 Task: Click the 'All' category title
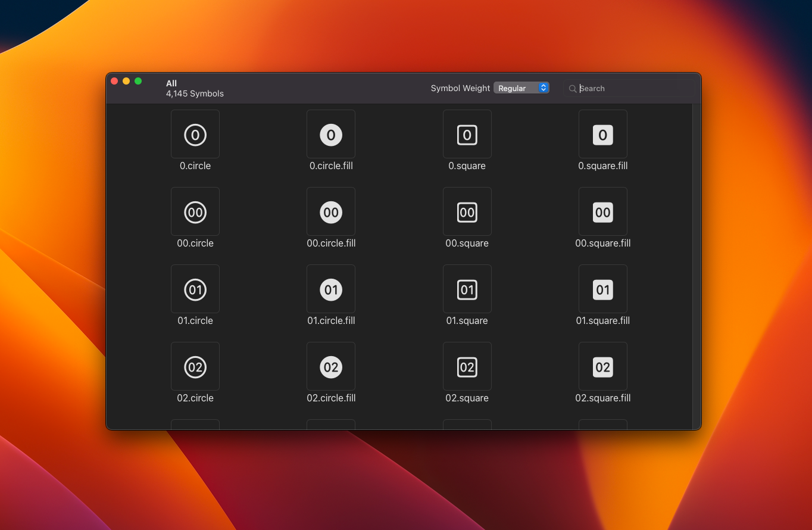(x=171, y=83)
